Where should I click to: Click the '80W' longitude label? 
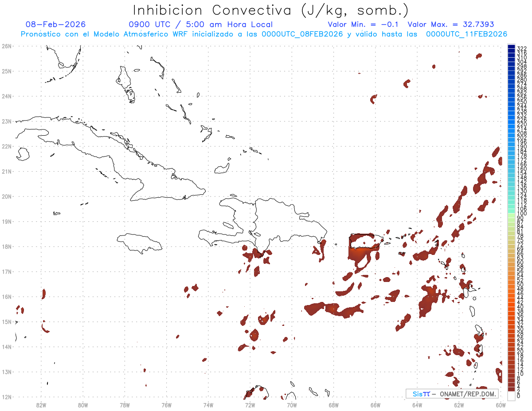coord(83,405)
